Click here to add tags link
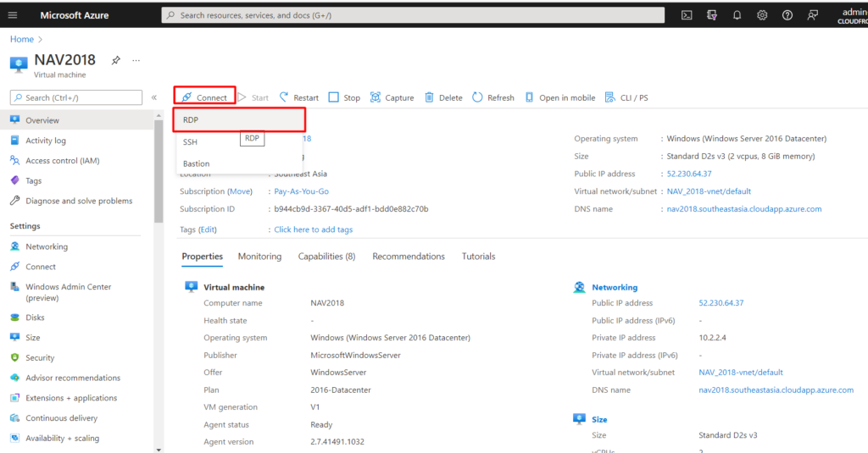The image size is (868, 453). [x=314, y=229]
